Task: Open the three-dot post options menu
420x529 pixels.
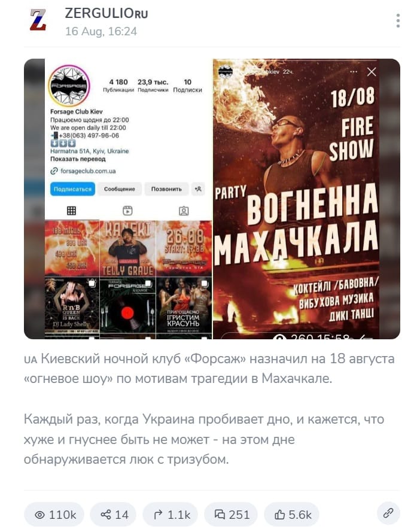Action: tap(398, 21)
